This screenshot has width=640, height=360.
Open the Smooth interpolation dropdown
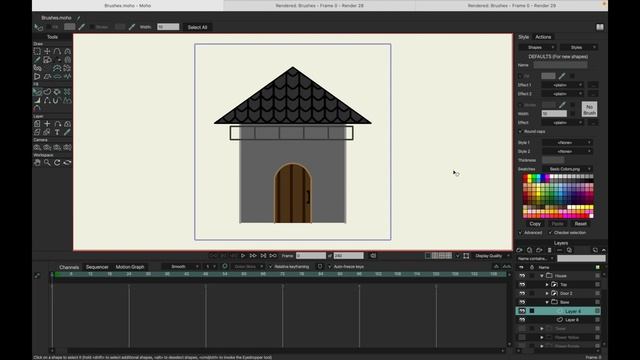pyautogui.click(x=180, y=267)
